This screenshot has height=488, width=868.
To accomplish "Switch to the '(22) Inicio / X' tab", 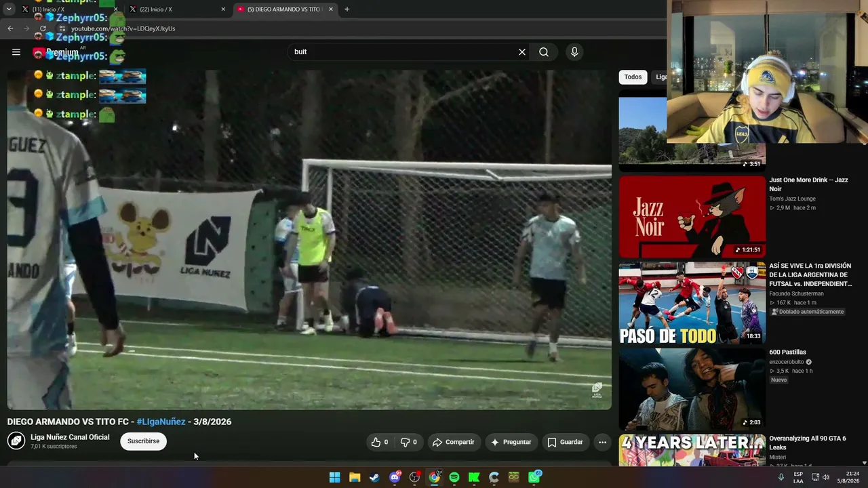I will pyautogui.click(x=178, y=9).
